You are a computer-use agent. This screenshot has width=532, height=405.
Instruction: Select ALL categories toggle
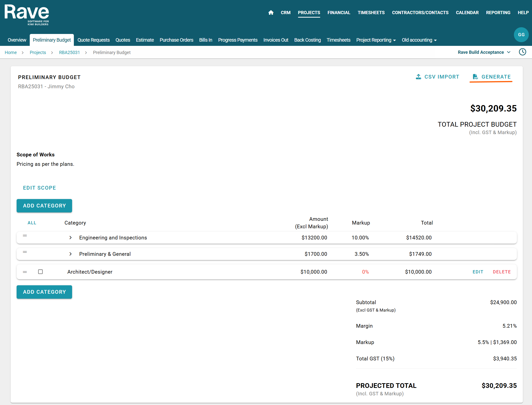32,223
